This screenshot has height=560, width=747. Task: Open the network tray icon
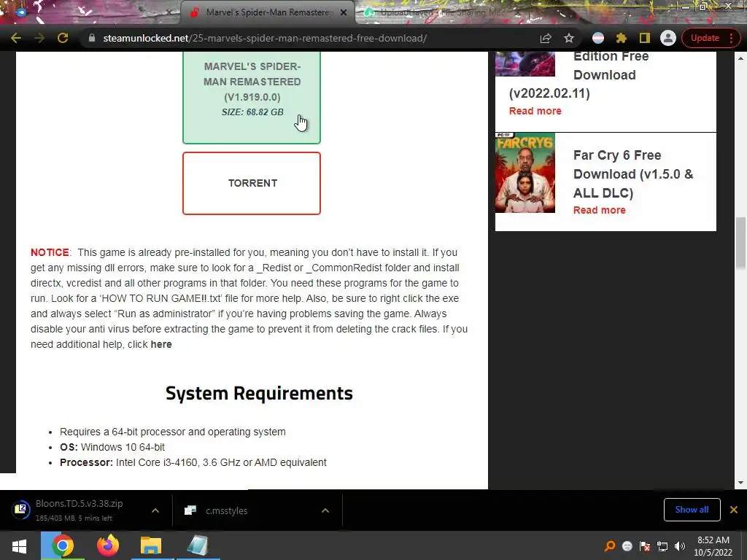click(x=662, y=546)
